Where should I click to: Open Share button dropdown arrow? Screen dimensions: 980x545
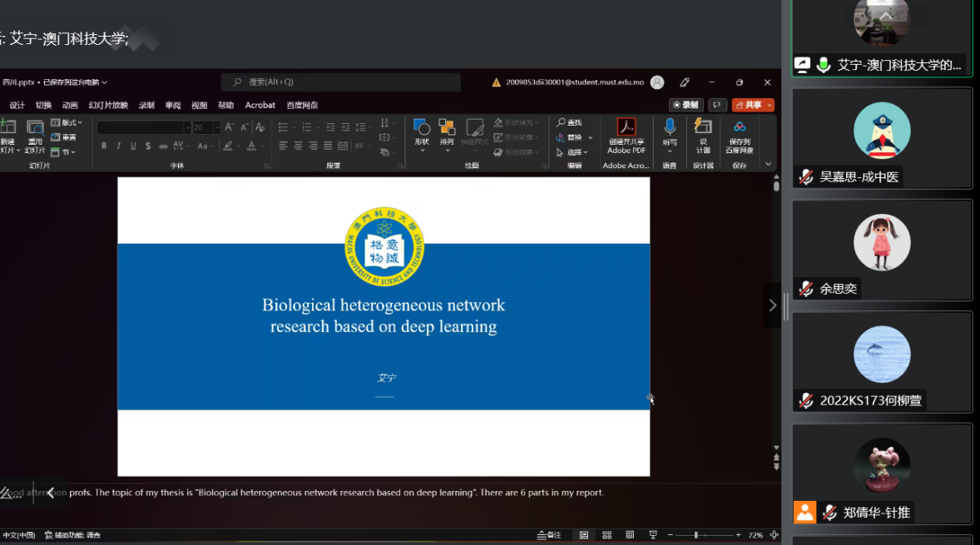click(770, 105)
